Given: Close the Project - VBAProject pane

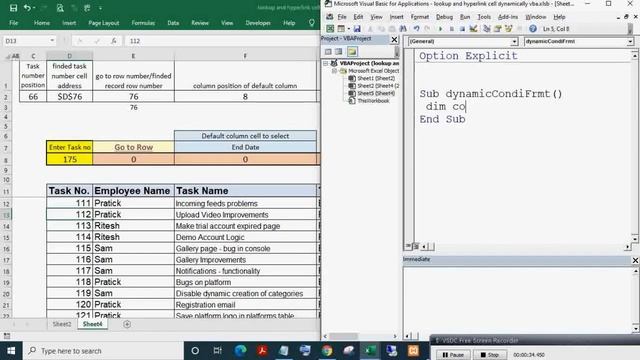Looking at the screenshot, I should pyautogui.click(x=394, y=39).
